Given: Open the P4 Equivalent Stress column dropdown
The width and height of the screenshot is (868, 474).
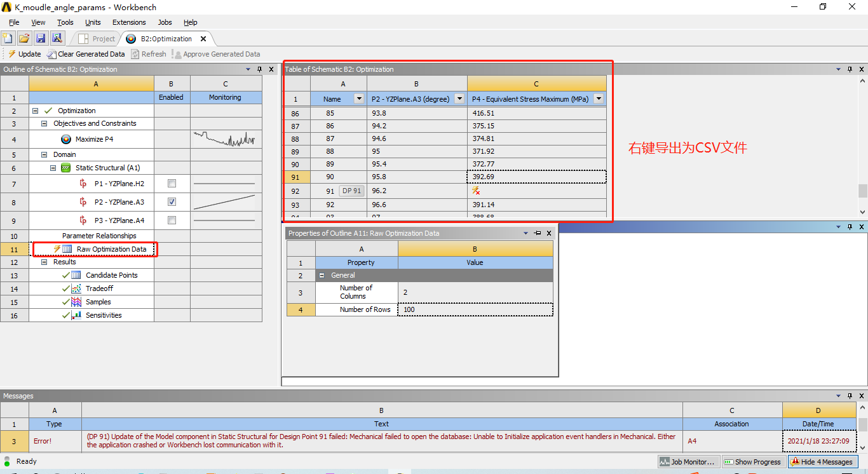Looking at the screenshot, I should [599, 98].
